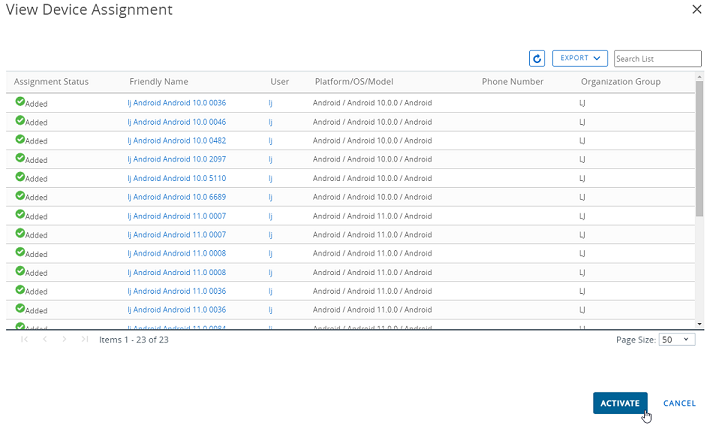This screenshot has width=710, height=429.
Task: Click the Cancel button
Action: tap(679, 403)
